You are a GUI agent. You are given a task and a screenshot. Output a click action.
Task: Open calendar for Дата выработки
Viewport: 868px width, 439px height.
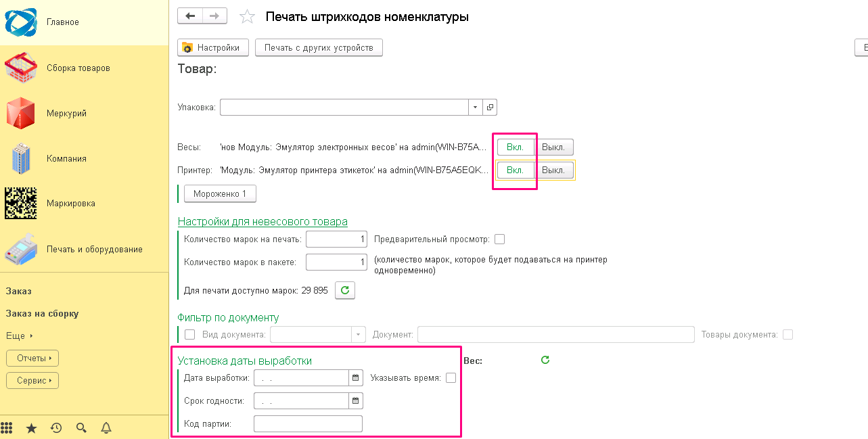coord(356,378)
